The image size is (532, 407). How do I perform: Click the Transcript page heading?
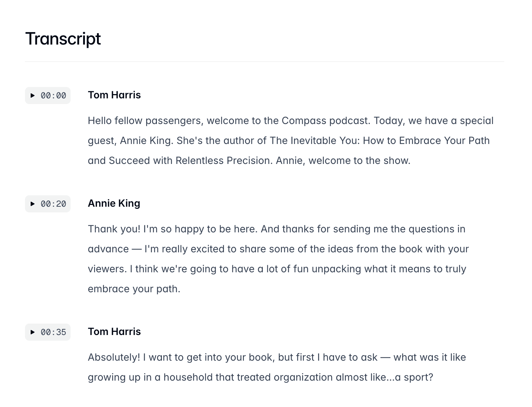click(63, 38)
